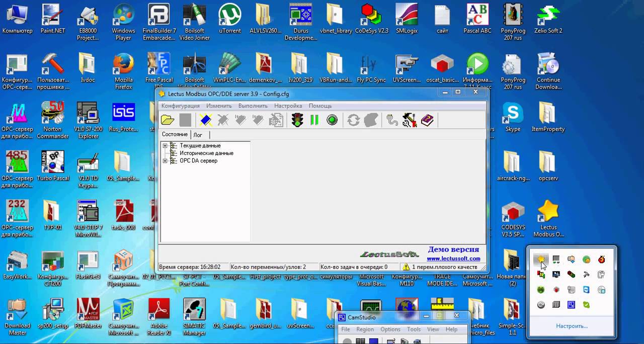Screen dimensions: 644x344
Task: Open the Настройка menu
Action: point(288,106)
